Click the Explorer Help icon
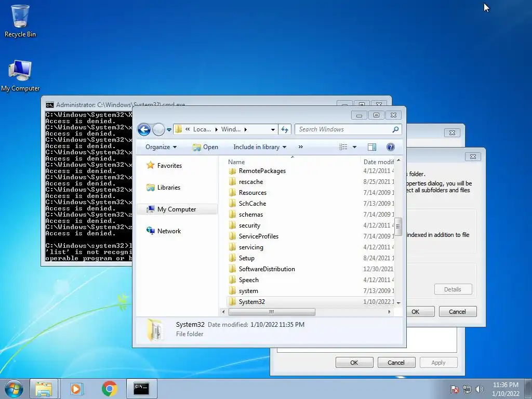Image resolution: width=532 pixels, height=399 pixels. pos(391,147)
